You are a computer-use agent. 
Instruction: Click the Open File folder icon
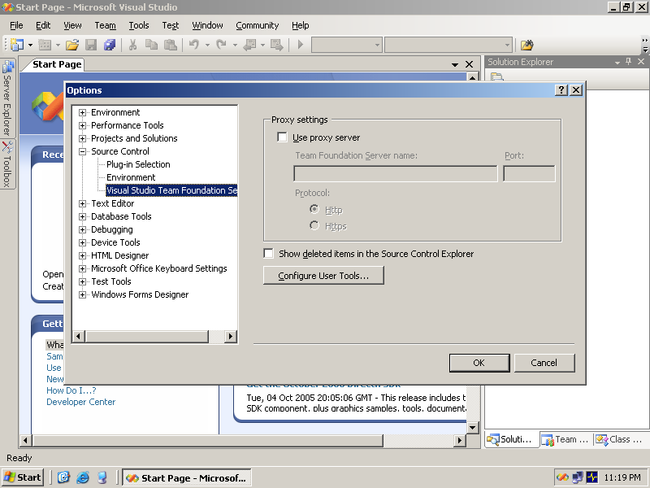point(72,44)
